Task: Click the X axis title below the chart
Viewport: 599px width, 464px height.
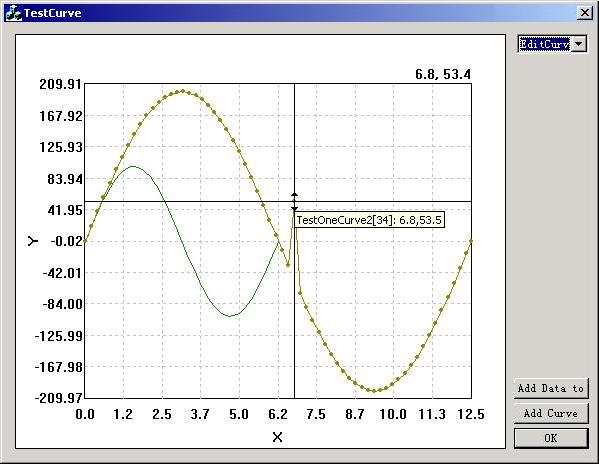Action: 278,437
